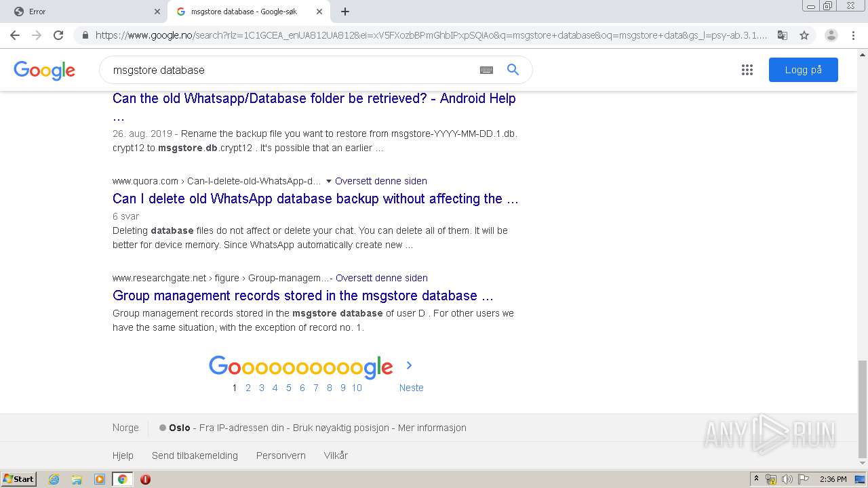868x488 pixels.
Task: Open the file explorer taskbar icon
Action: [77, 479]
